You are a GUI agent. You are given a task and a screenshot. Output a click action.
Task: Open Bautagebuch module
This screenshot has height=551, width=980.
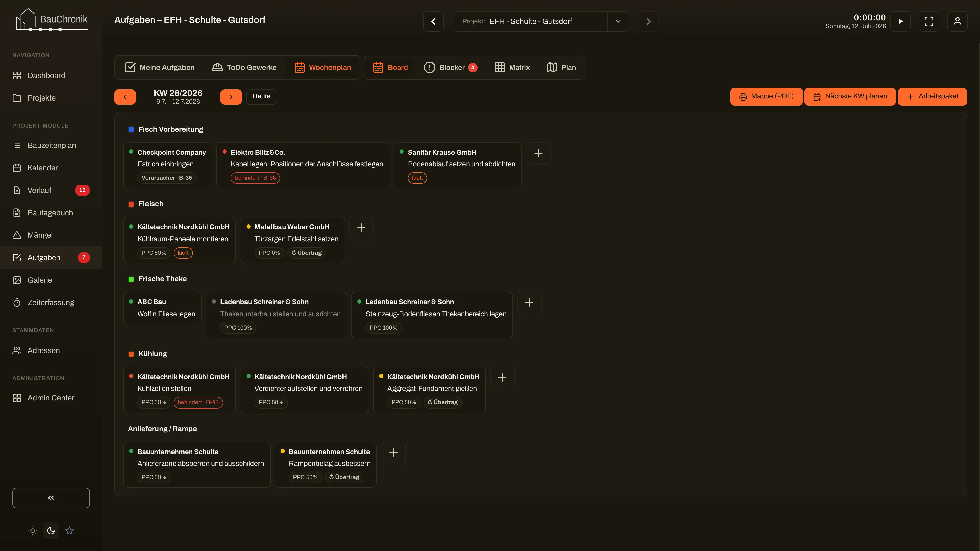(x=51, y=212)
